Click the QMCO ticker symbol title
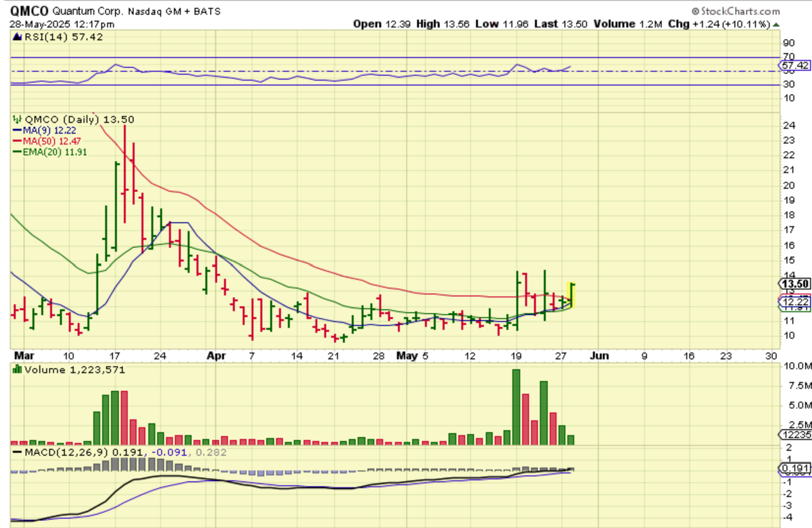The width and height of the screenshot is (812, 528). click(29, 11)
